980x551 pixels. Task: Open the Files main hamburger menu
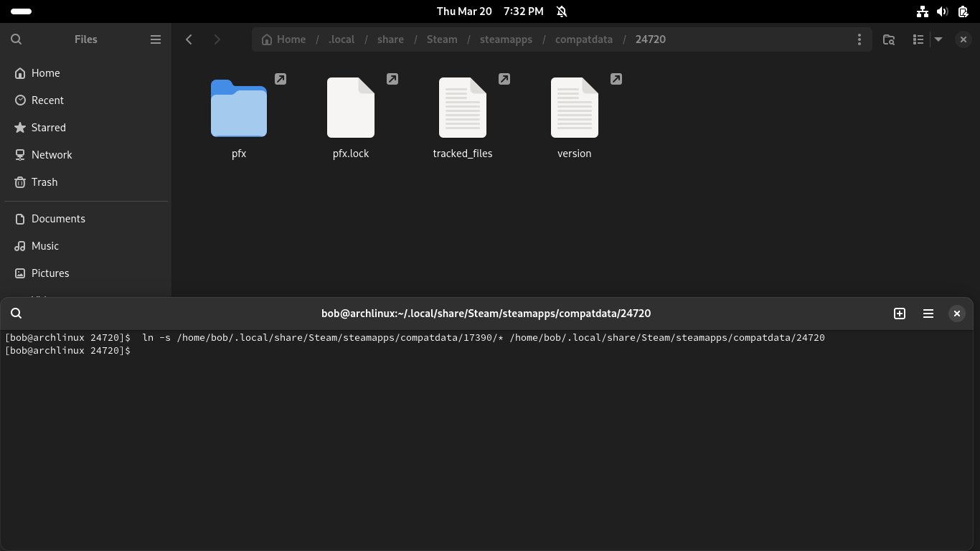click(156, 39)
